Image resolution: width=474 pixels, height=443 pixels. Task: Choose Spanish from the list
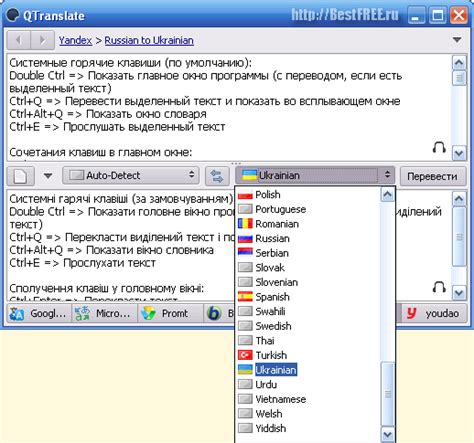pyautogui.click(x=308, y=297)
